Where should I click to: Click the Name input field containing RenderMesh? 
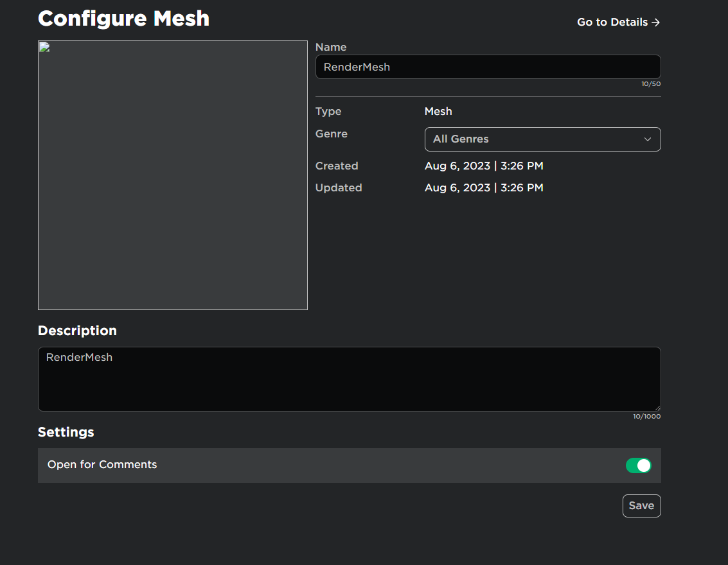click(488, 67)
